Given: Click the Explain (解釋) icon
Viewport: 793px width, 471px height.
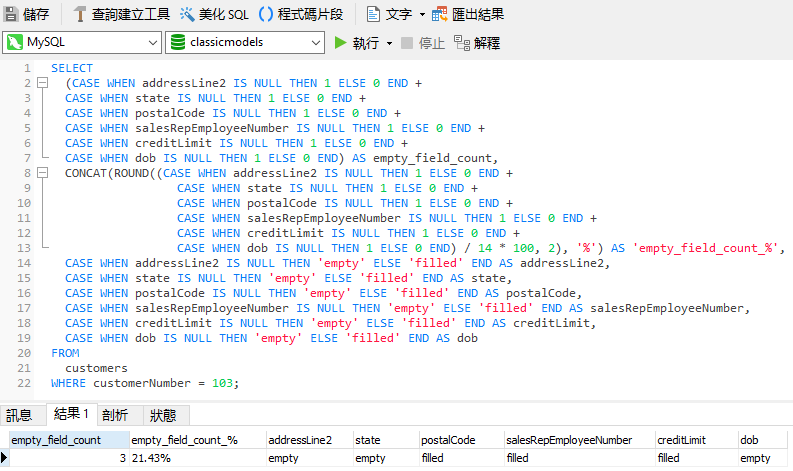Looking at the screenshot, I should coord(461,43).
